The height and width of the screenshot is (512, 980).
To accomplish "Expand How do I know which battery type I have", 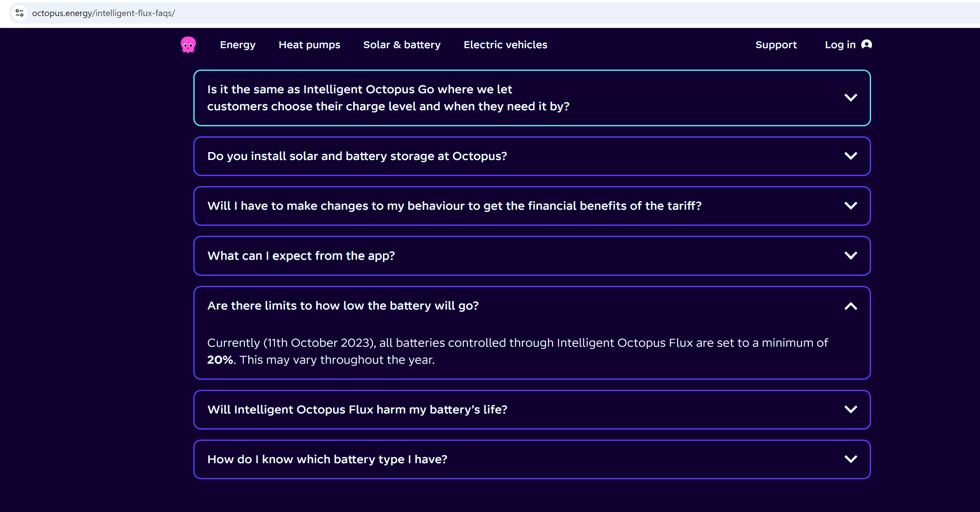I will pos(532,459).
